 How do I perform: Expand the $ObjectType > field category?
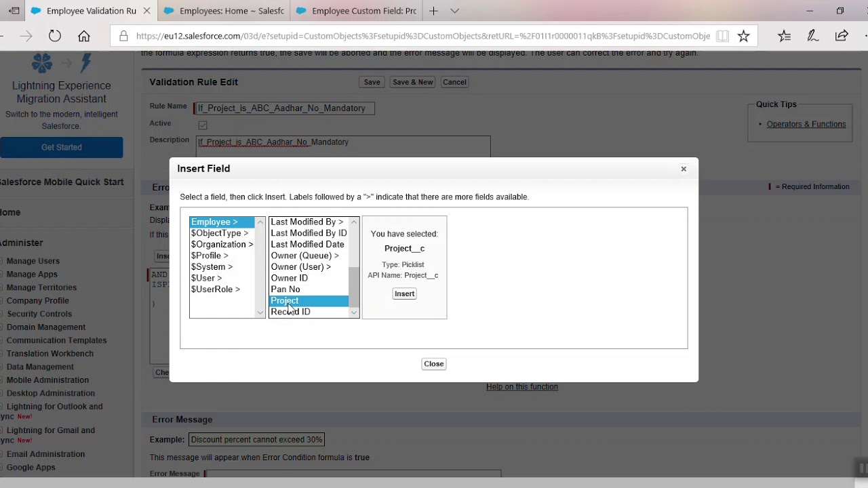[219, 233]
